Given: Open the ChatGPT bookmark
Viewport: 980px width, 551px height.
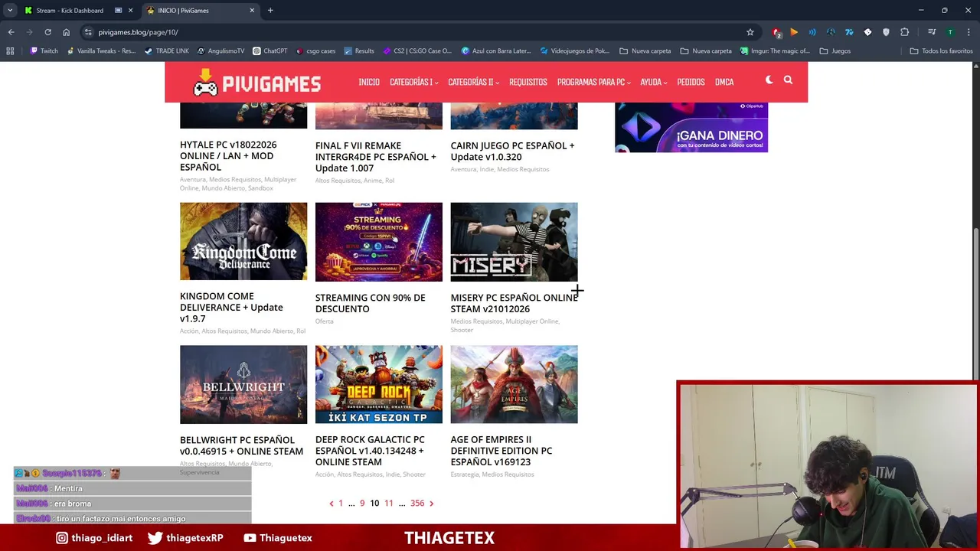Looking at the screenshot, I should tap(269, 51).
